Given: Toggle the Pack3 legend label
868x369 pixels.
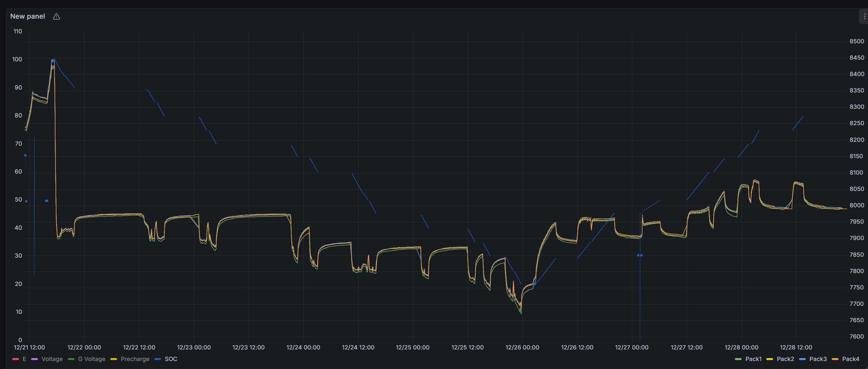Looking at the screenshot, I should [x=818, y=359].
